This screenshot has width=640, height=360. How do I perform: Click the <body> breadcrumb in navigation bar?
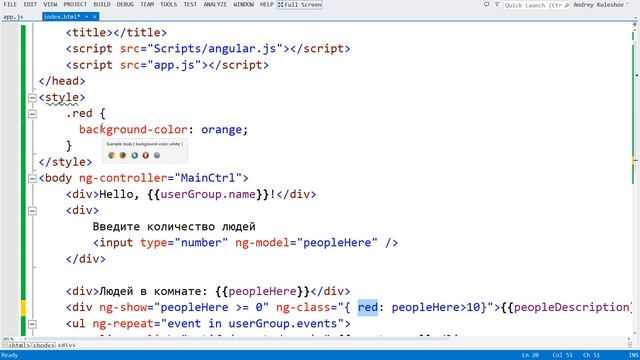coord(44,345)
